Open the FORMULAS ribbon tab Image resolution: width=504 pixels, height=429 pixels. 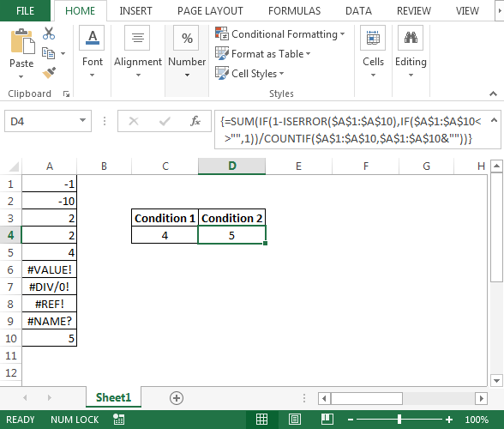tap(294, 11)
